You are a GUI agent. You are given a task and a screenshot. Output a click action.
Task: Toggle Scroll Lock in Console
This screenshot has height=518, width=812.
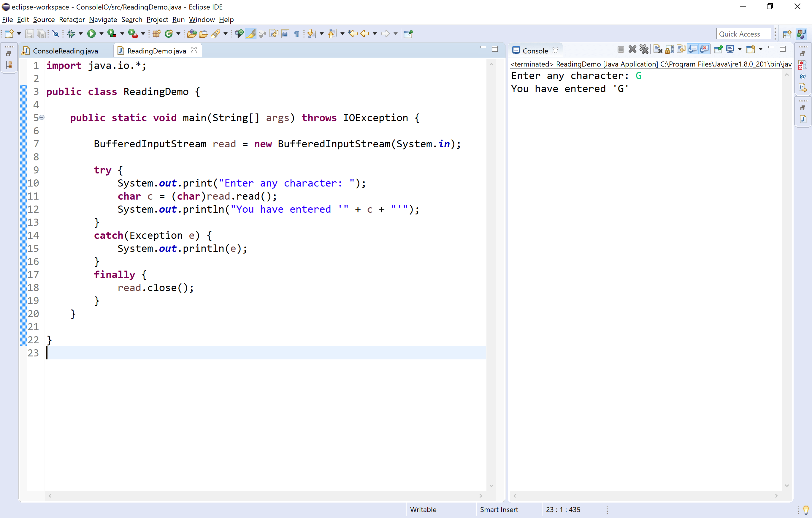point(669,49)
